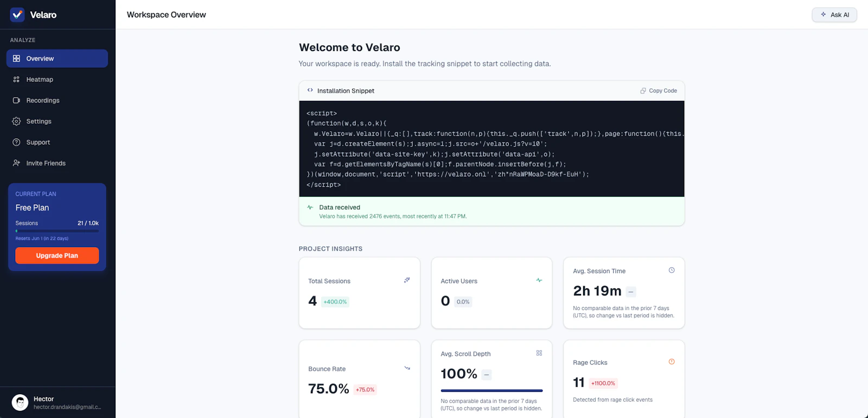Click Hector's profile avatar
The image size is (868, 418).
click(x=20, y=402)
